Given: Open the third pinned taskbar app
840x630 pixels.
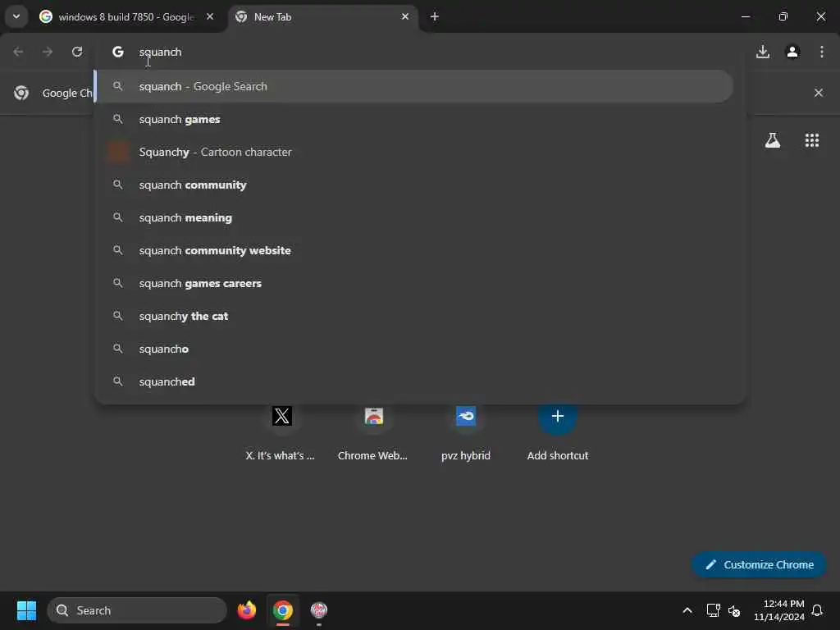Looking at the screenshot, I should coord(319,610).
